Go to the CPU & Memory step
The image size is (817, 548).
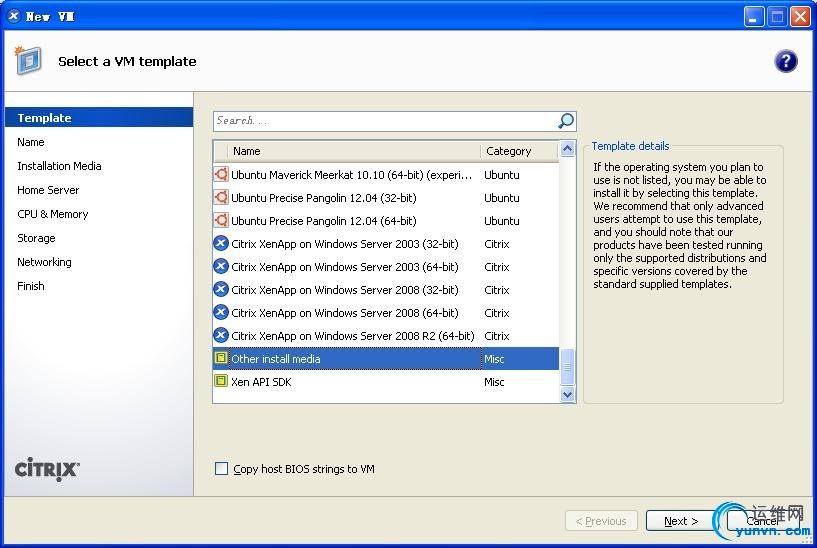pyautogui.click(x=53, y=214)
